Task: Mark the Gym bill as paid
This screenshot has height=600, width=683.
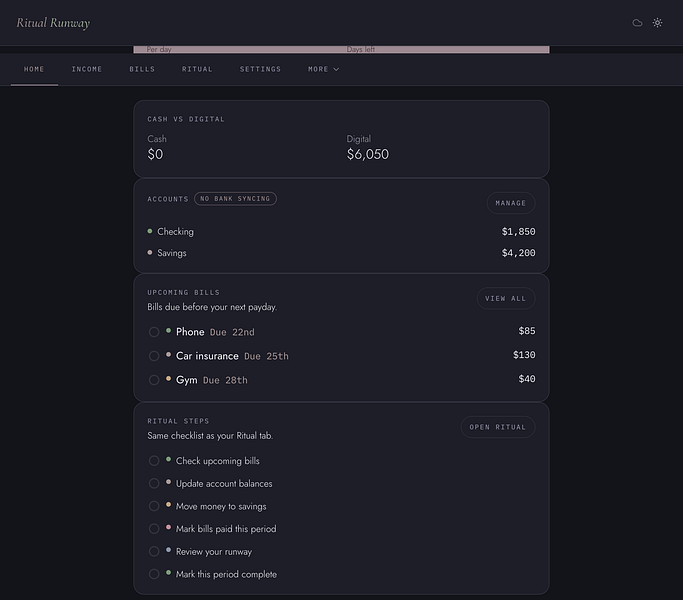Action: click(x=154, y=380)
